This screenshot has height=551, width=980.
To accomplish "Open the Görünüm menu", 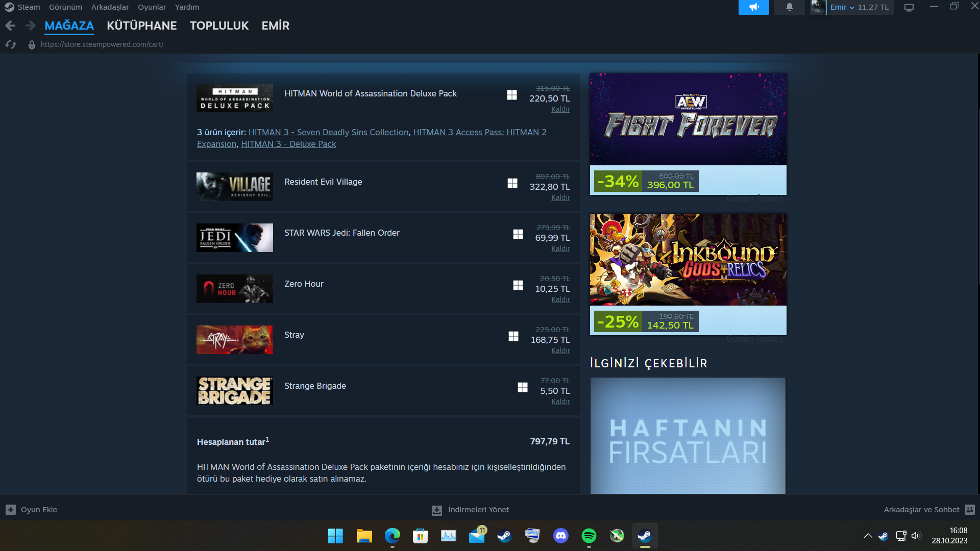I will click(65, 7).
